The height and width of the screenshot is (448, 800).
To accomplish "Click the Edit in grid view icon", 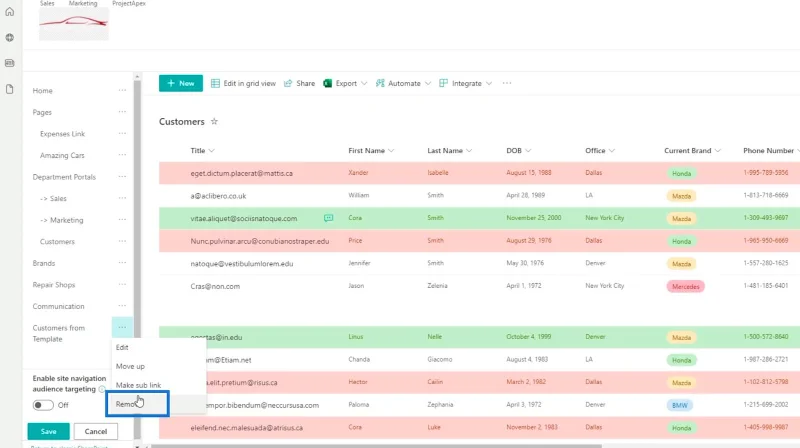I will pyautogui.click(x=215, y=83).
